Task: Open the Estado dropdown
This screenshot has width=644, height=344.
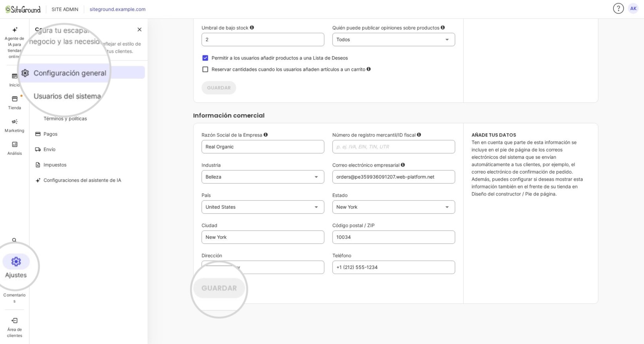Action: 394,207
